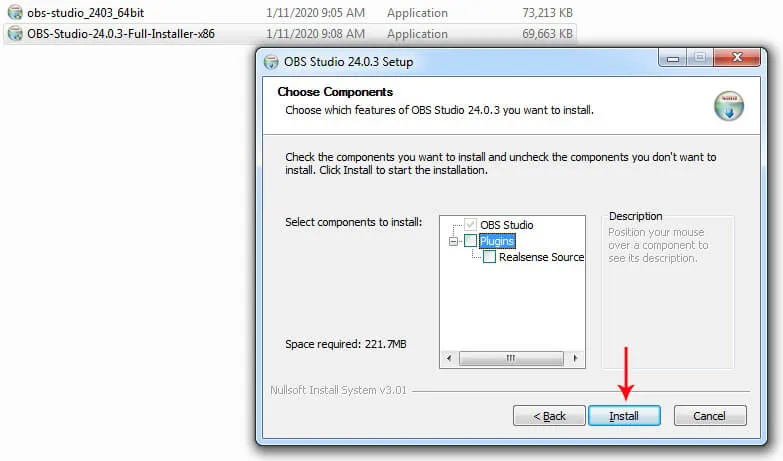Select the Realsense Source tree item

(x=541, y=257)
